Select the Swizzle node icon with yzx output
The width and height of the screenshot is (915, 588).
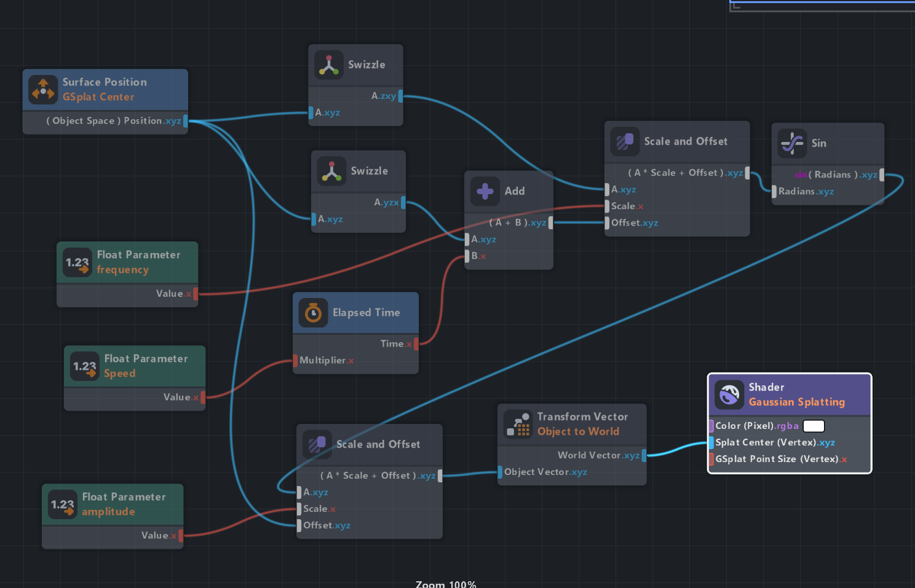(x=331, y=171)
